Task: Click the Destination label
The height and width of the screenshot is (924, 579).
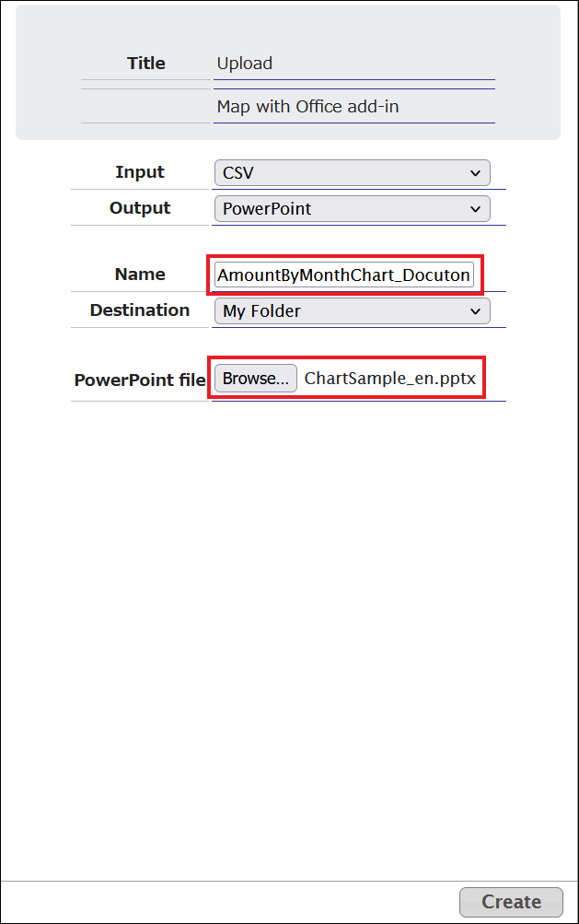Action: (x=140, y=310)
